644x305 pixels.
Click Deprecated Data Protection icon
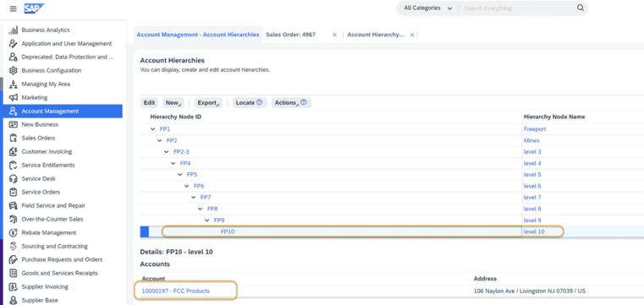tap(14, 57)
